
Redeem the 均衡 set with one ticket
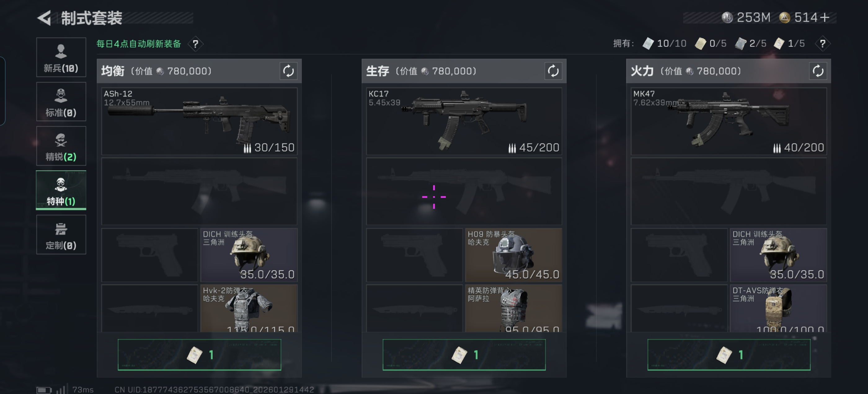[x=199, y=355]
